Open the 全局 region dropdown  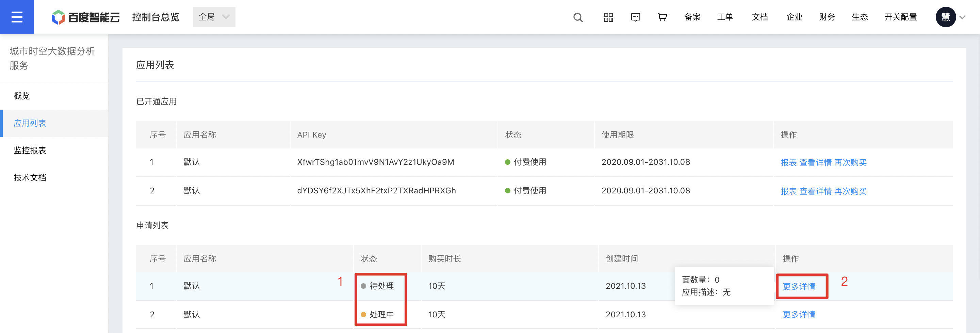click(214, 17)
